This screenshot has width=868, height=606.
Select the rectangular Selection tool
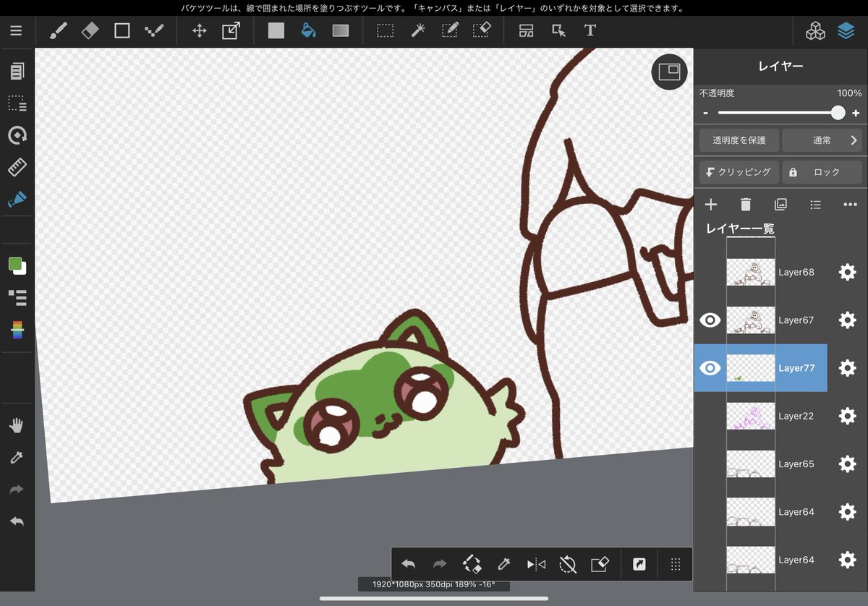386,31
